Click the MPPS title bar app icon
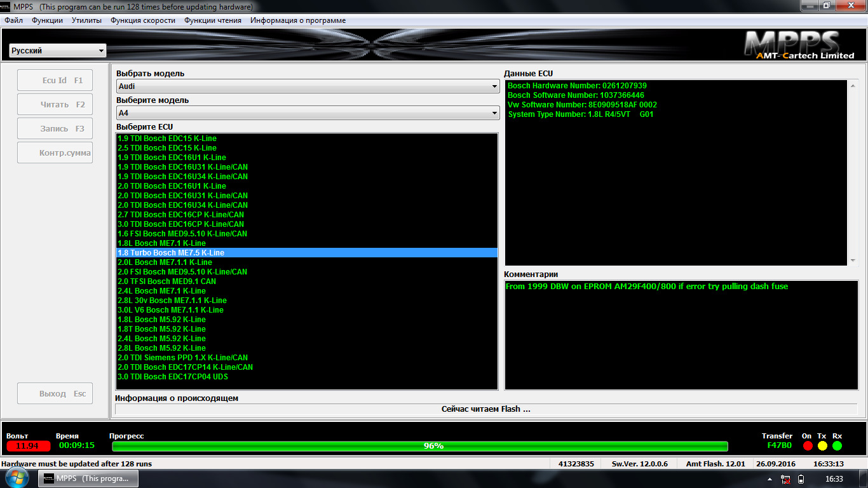Image resolution: width=868 pixels, height=488 pixels. (6, 6)
